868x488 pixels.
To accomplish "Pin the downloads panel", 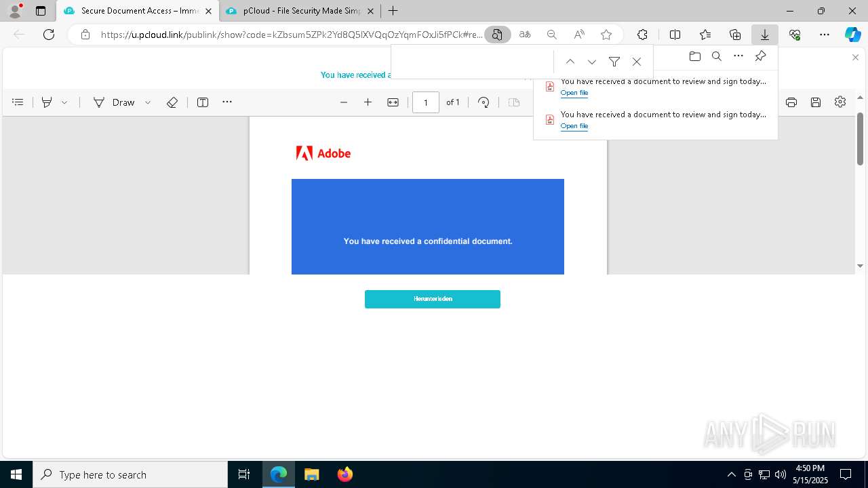I will coord(761,56).
